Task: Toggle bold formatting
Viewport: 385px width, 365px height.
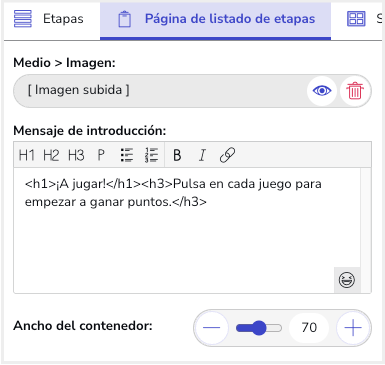Action: (x=177, y=155)
